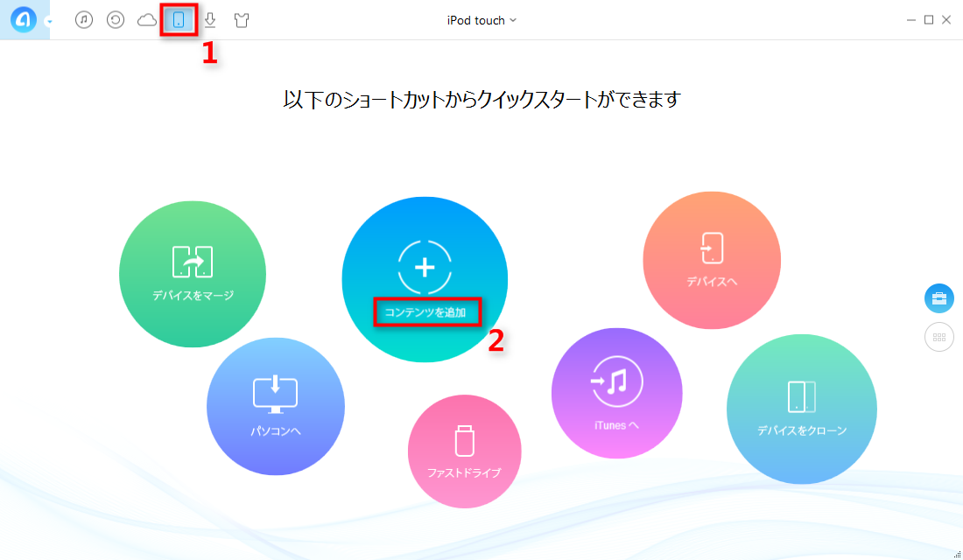Select the device manager phone icon
The height and width of the screenshot is (560, 963).
[x=179, y=20]
